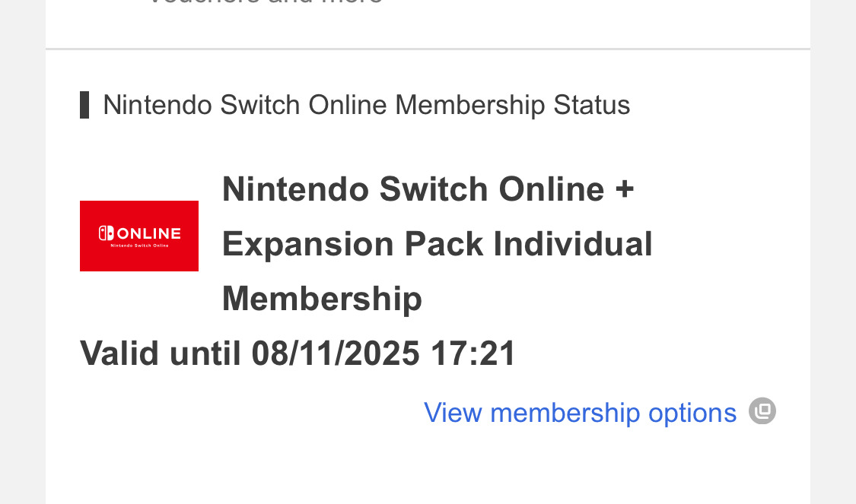The height and width of the screenshot is (504, 856).
Task: Click the expiry date 08/11/2025
Action: point(336,353)
